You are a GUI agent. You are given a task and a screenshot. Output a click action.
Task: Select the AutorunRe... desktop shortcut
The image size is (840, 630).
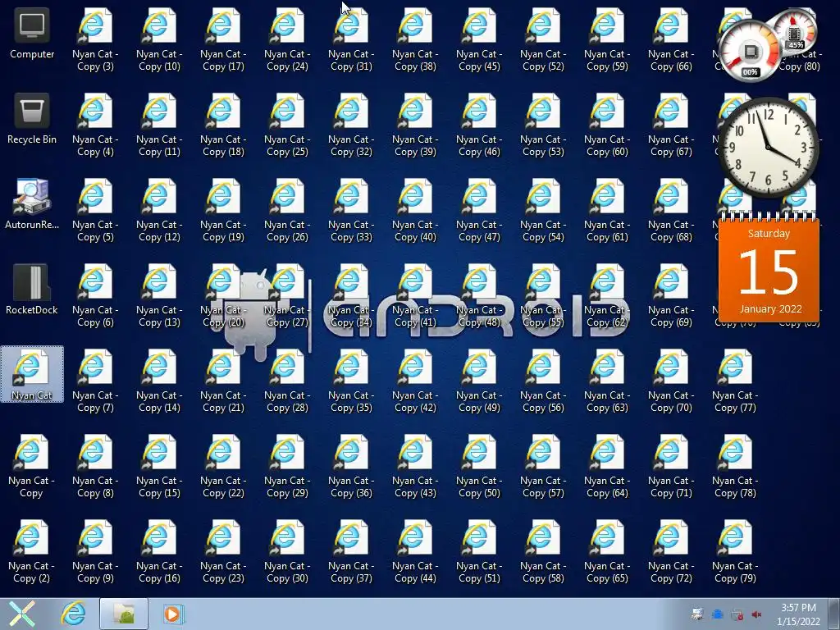pos(32,204)
